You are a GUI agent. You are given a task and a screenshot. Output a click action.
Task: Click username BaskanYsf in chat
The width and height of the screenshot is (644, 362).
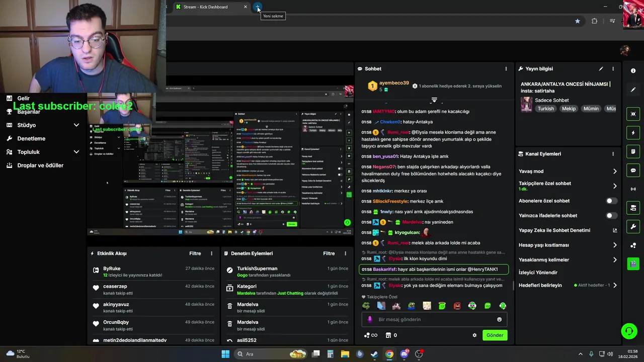tap(384, 269)
